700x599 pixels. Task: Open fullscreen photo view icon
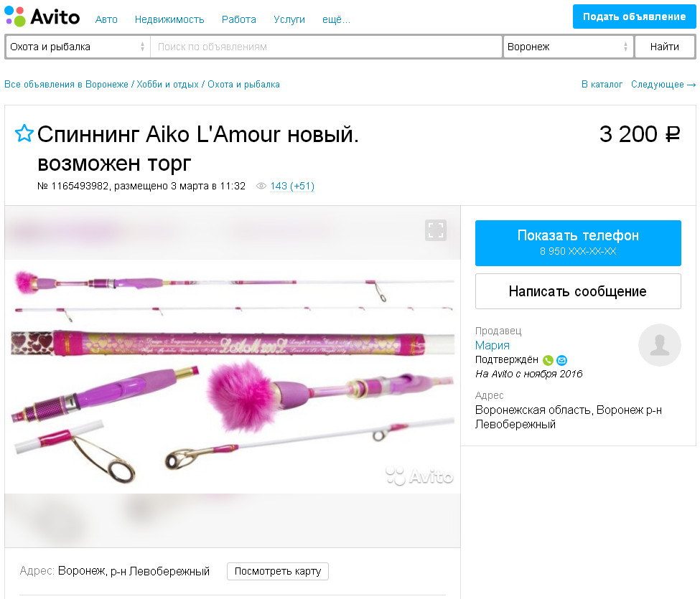[436, 230]
